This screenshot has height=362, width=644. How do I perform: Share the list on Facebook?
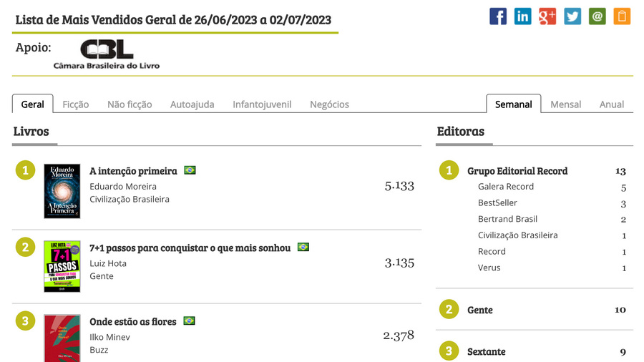[x=498, y=16]
